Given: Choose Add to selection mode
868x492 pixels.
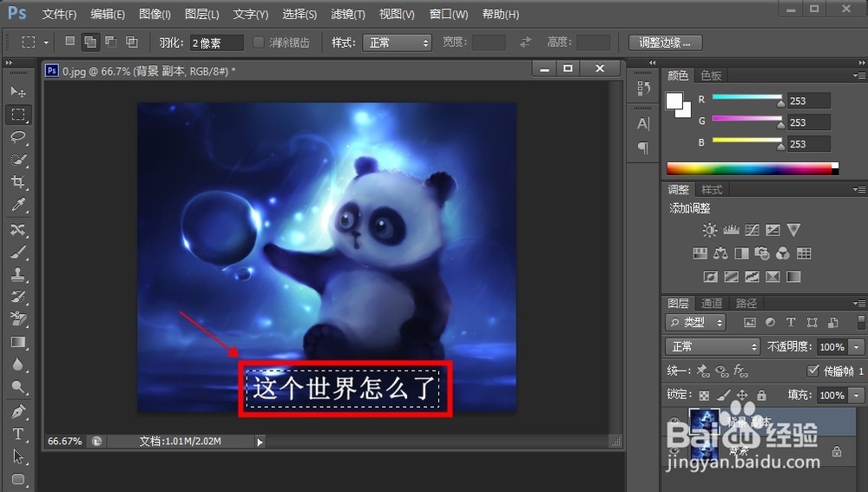Looking at the screenshot, I should pos(90,42).
